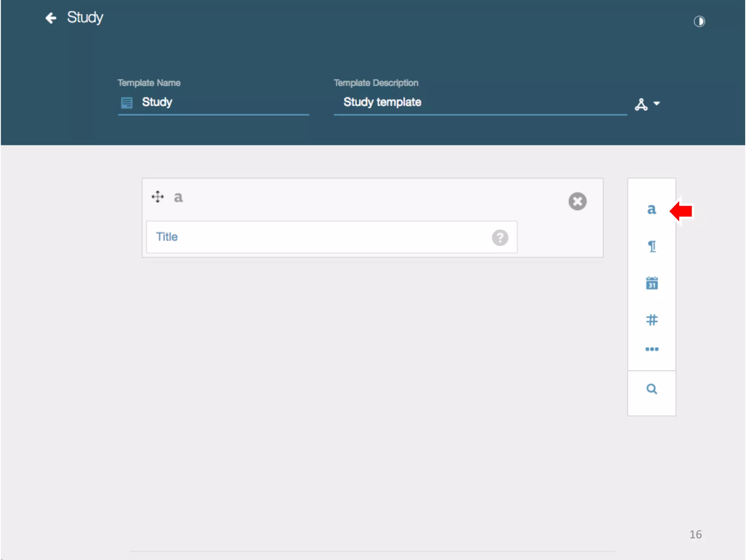Viewport: 747px width, 560px height.
Task: Click the Title field label
Action: pyautogui.click(x=167, y=237)
